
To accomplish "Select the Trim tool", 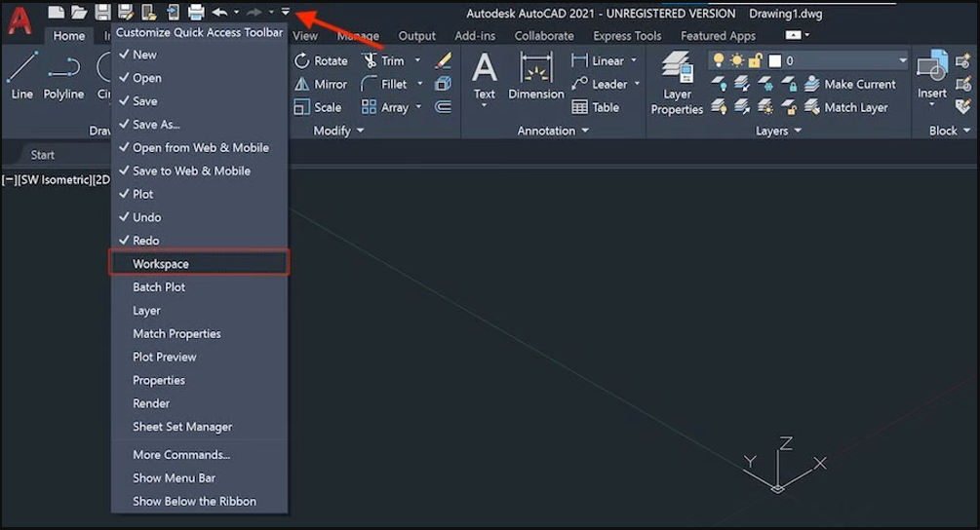I will [383, 60].
